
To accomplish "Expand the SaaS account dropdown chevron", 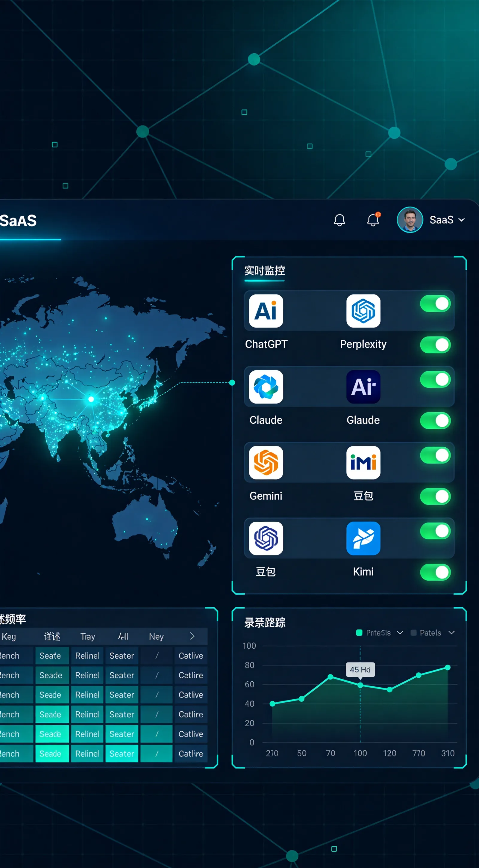I will (462, 220).
